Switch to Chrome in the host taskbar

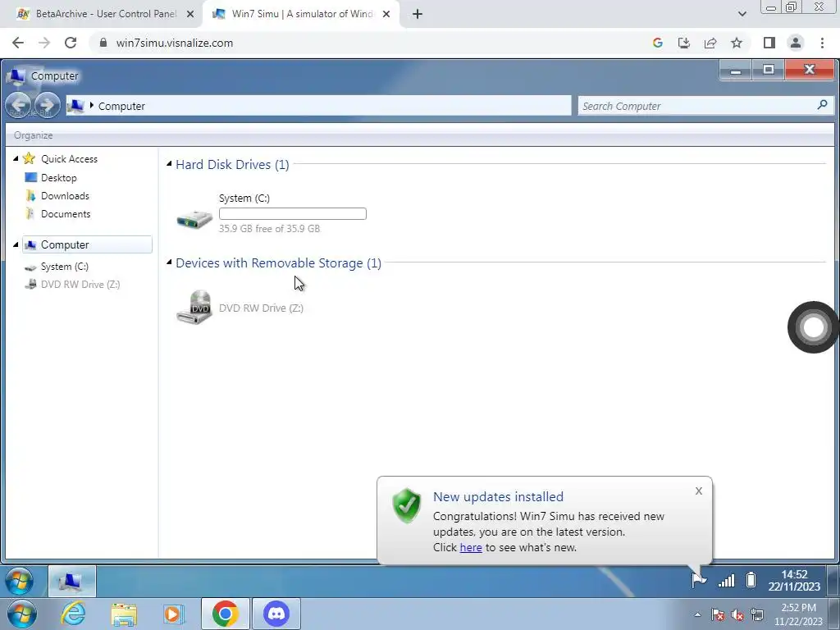click(x=225, y=614)
